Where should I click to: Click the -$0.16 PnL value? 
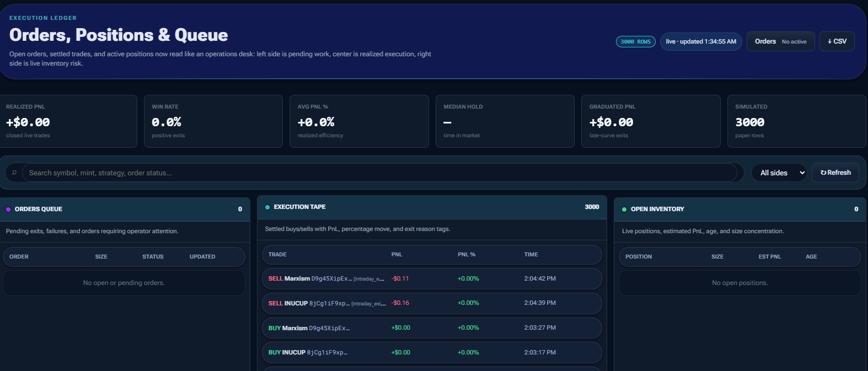[400, 303]
